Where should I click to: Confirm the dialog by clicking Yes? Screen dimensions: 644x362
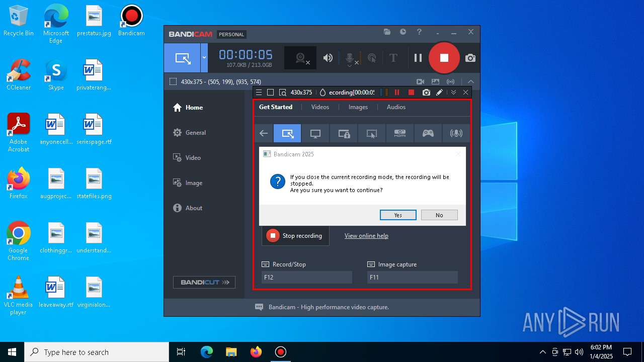tap(398, 215)
